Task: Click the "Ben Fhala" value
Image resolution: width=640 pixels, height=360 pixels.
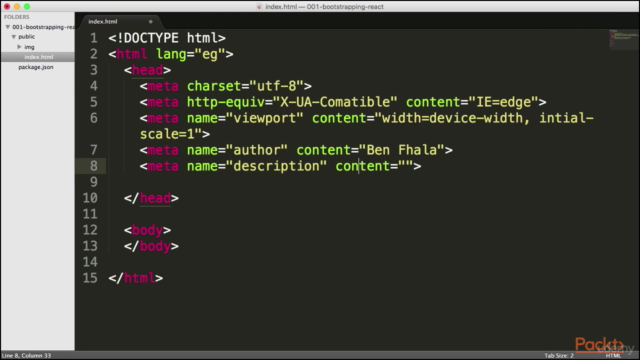Action: tap(402, 150)
